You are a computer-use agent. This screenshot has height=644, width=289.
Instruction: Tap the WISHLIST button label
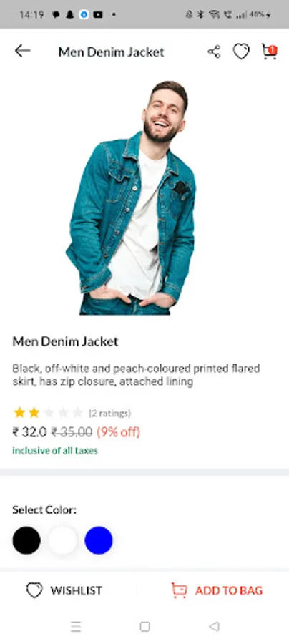(77, 590)
